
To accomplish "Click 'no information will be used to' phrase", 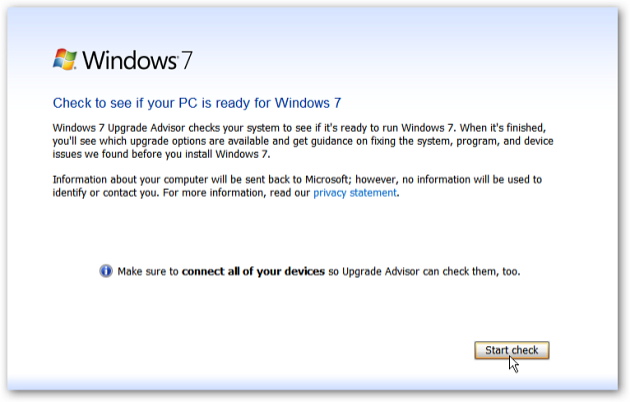I will point(472,180).
